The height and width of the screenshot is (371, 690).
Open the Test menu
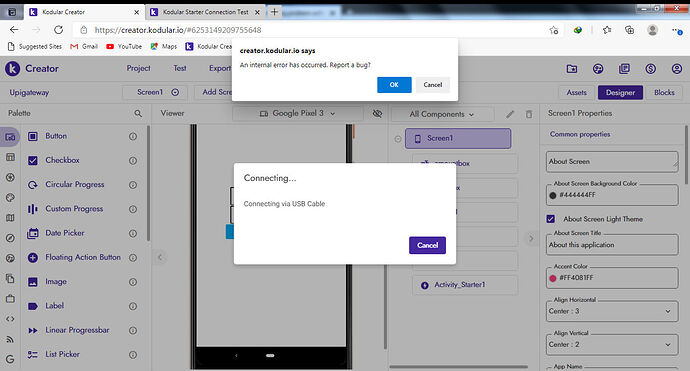(180, 68)
